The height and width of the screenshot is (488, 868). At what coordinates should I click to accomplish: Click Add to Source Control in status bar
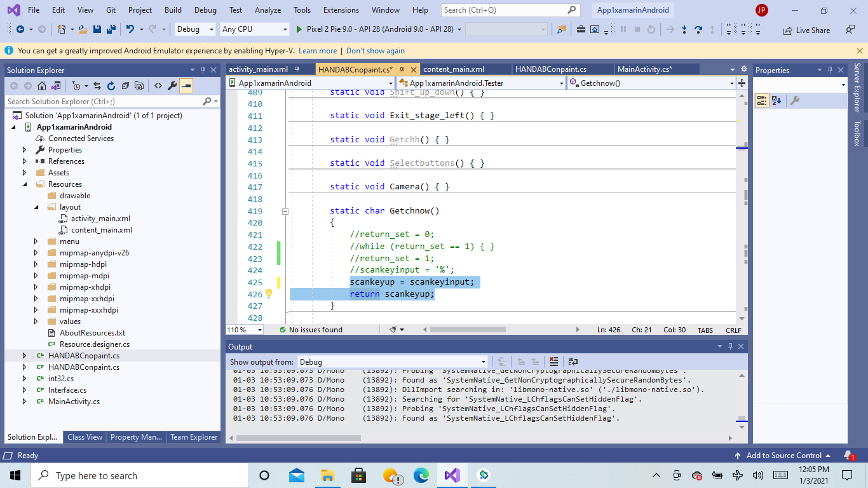tap(782, 456)
